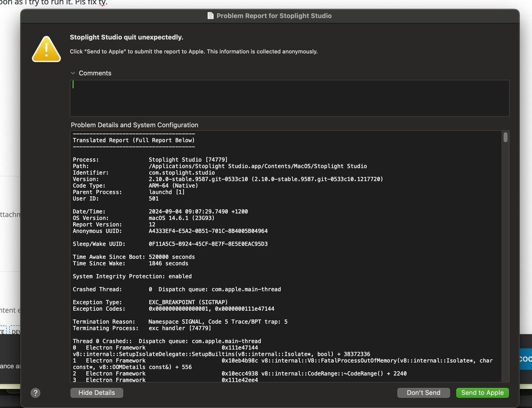The width and height of the screenshot is (532, 408).
Task: Click Exception Codes '0x0000000000000001, 0x0000000111e47144'
Action: coord(211,309)
